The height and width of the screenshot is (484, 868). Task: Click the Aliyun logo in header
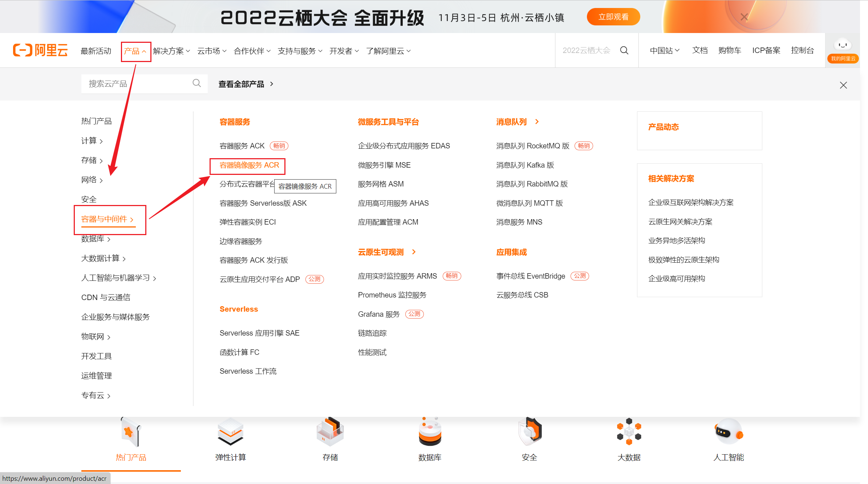(x=40, y=50)
